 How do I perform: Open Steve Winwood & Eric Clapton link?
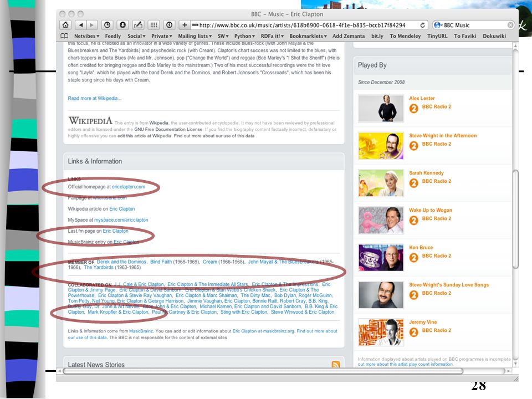click(x=303, y=312)
